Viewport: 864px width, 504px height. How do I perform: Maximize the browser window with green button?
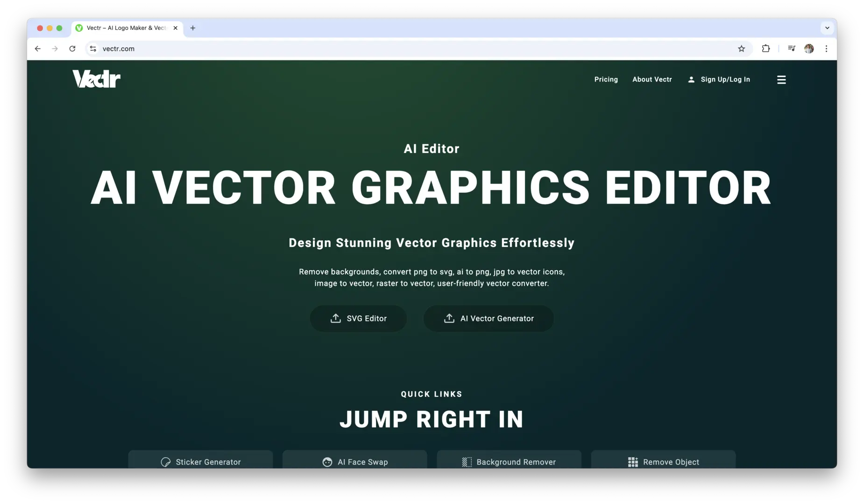59,28
